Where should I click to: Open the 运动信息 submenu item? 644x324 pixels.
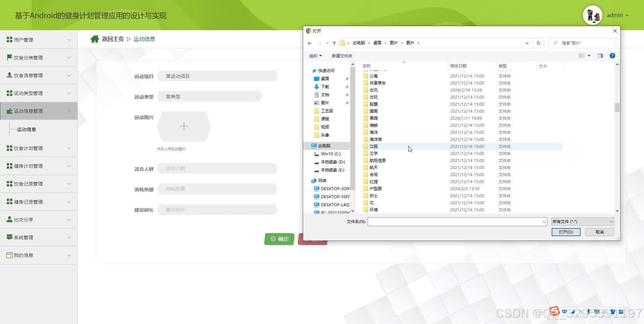pyautogui.click(x=26, y=129)
